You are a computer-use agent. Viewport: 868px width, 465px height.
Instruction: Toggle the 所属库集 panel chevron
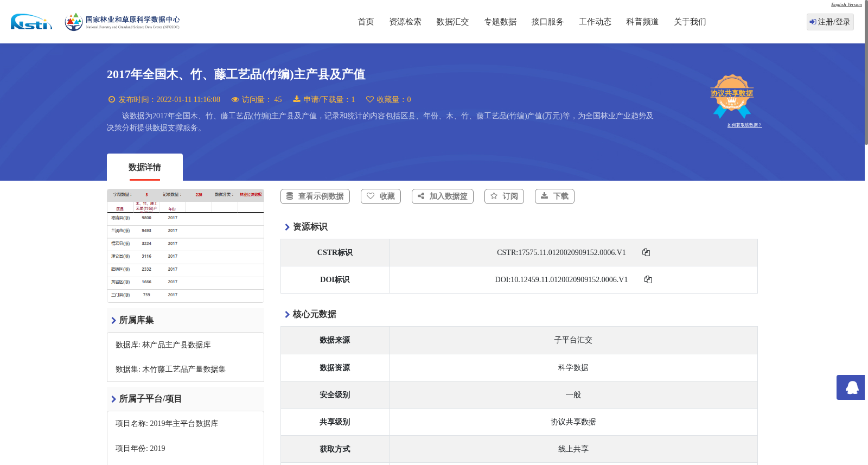113,320
